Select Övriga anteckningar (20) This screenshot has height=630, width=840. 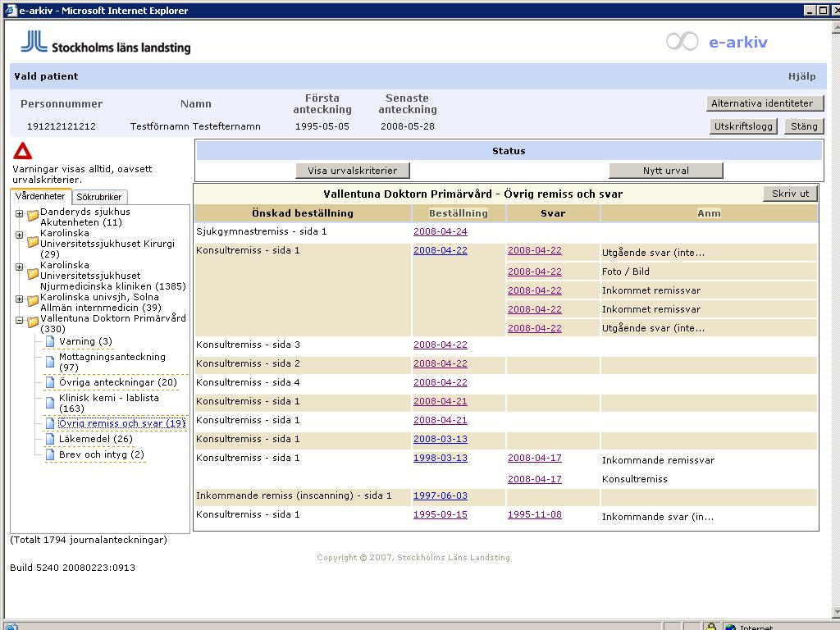(118, 382)
